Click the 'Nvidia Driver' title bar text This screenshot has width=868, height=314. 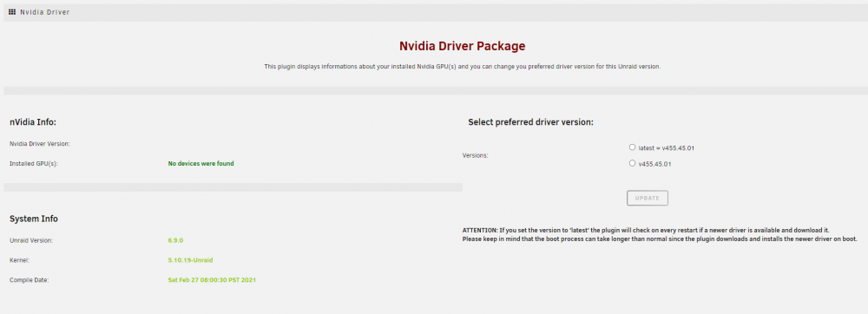[x=45, y=11]
